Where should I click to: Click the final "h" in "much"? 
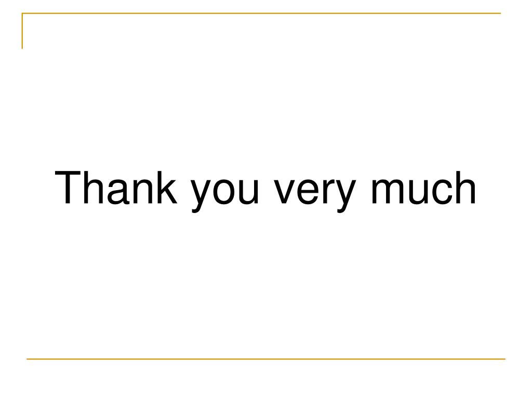(x=465, y=187)
